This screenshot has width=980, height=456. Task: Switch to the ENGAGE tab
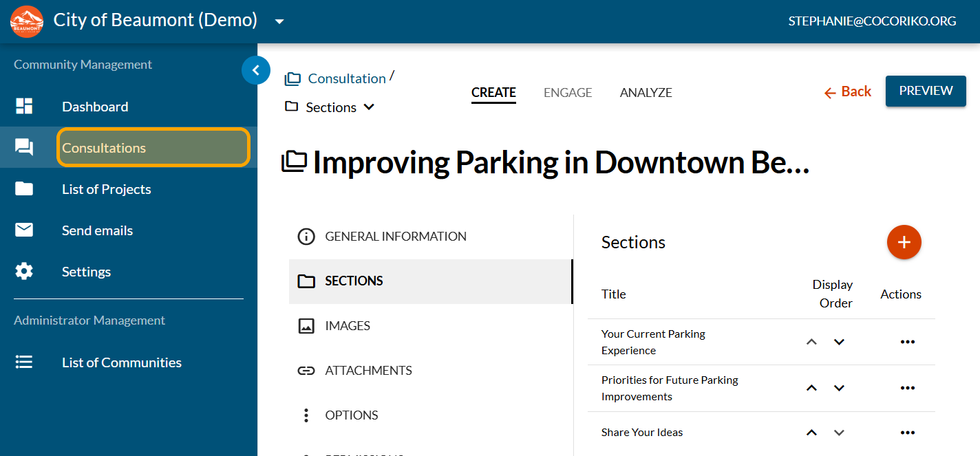point(567,93)
